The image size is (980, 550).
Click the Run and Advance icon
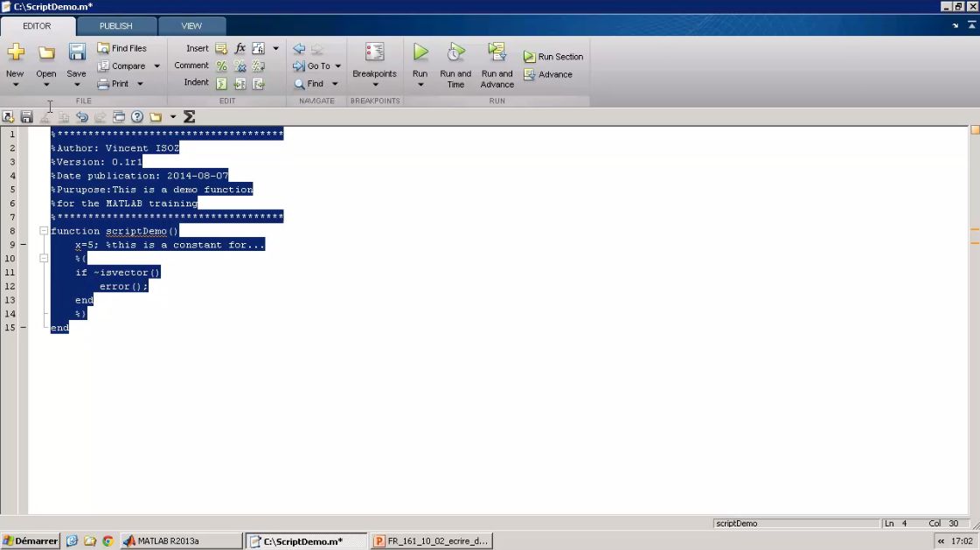click(497, 53)
